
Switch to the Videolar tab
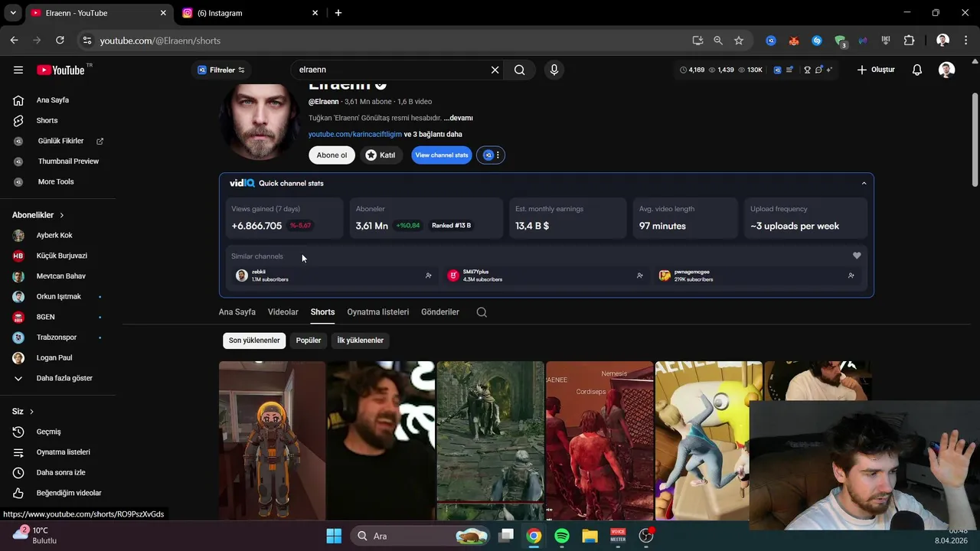coord(283,312)
